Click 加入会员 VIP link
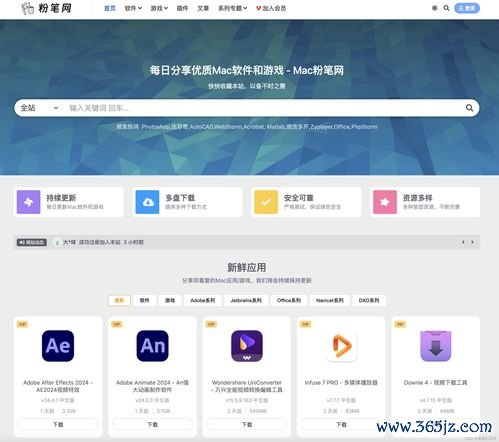This screenshot has height=442, width=499. (x=271, y=8)
